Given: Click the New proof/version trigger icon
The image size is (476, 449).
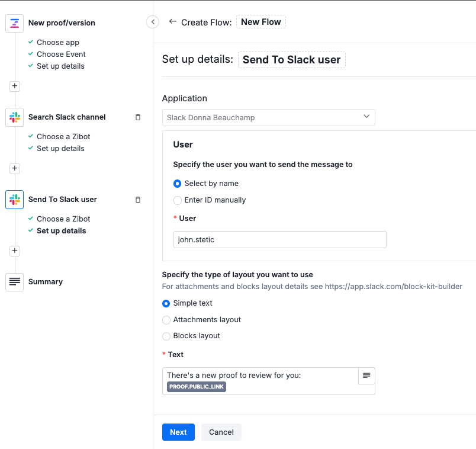Looking at the screenshot, I should [14, 23].
